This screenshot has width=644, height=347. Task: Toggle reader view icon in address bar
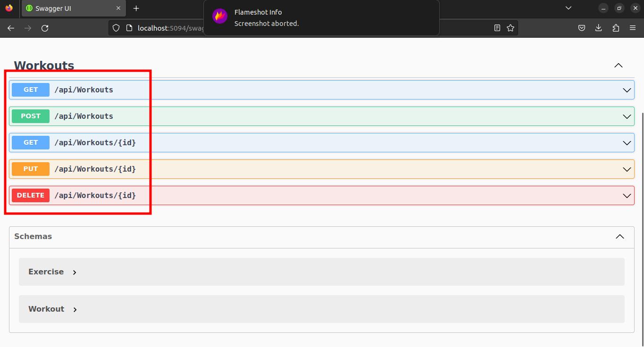point(497,28)
